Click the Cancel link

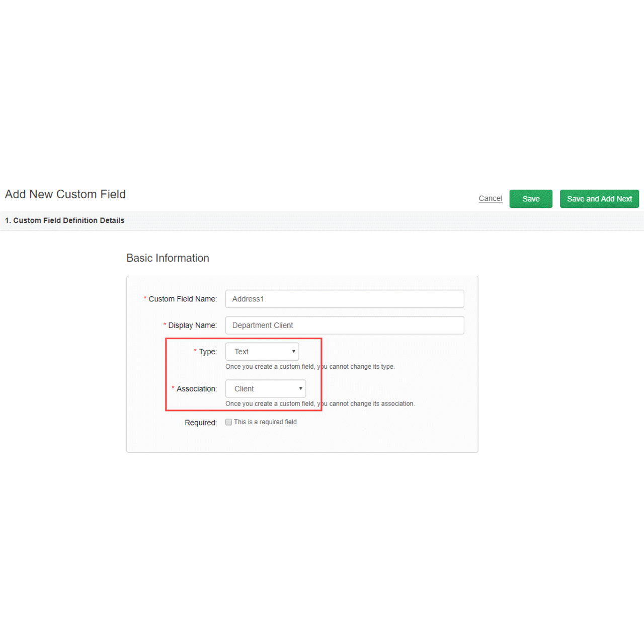(x=490, y=199)
